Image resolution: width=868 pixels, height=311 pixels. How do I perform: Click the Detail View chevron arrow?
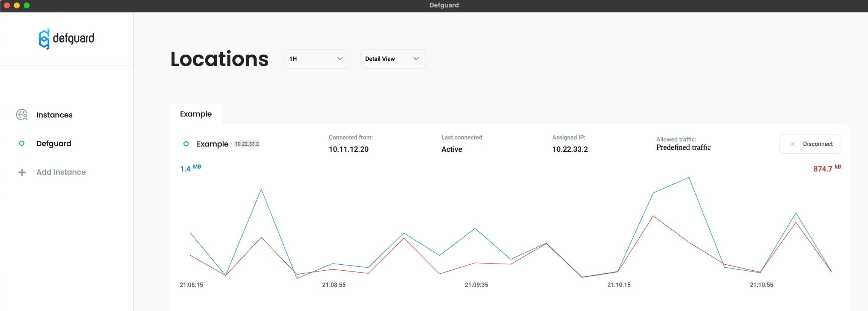tap(416, 59)
